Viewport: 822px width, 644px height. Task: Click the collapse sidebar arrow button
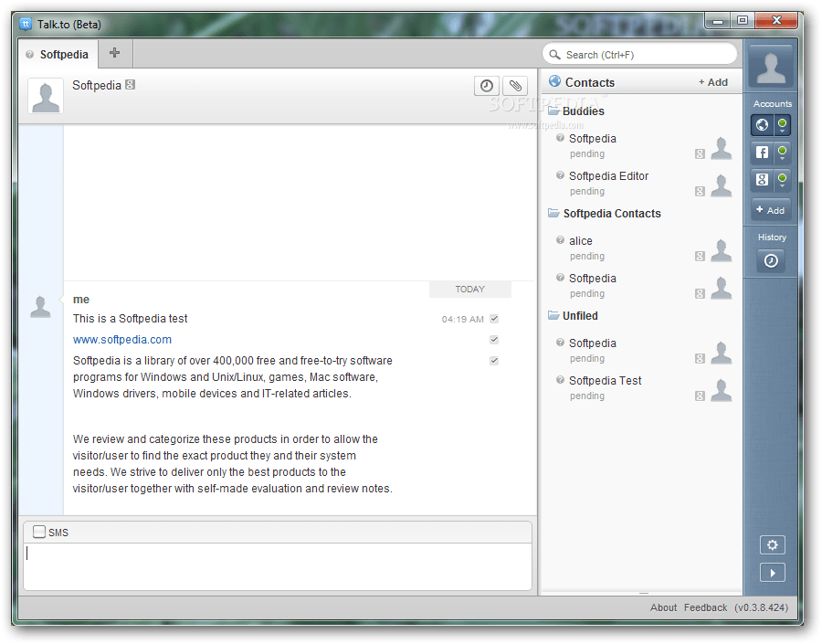tap(772, 573)
